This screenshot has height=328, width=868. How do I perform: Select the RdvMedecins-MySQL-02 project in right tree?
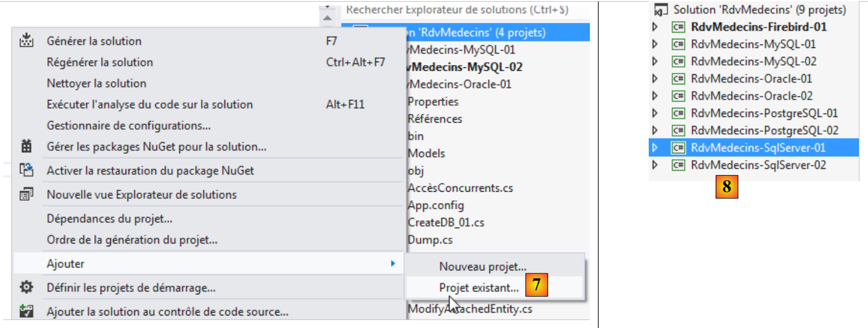(x=753, y=61)
